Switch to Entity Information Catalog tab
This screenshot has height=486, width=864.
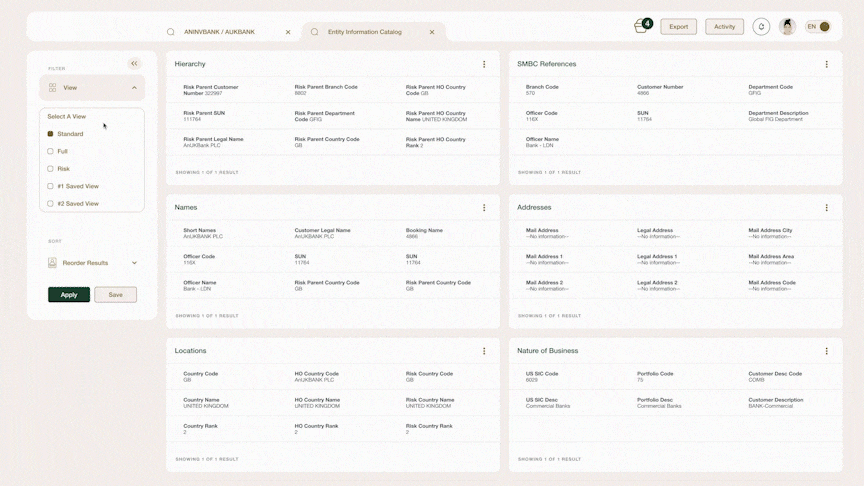pos(365,32)
